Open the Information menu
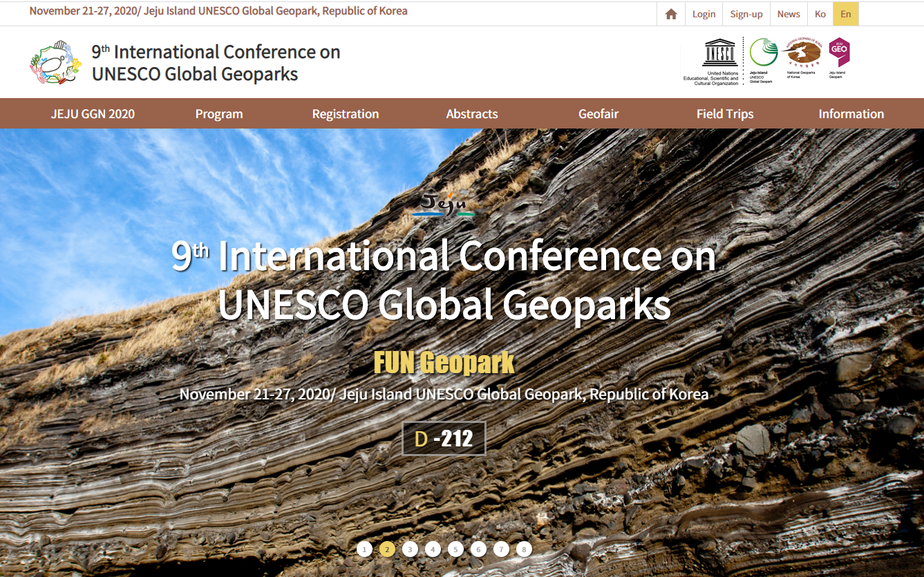This screenshot has height=577, width=924. 851,114
